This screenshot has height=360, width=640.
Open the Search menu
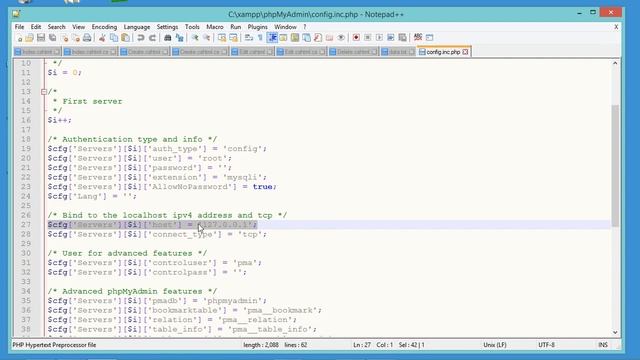click(x=56, y=27)
